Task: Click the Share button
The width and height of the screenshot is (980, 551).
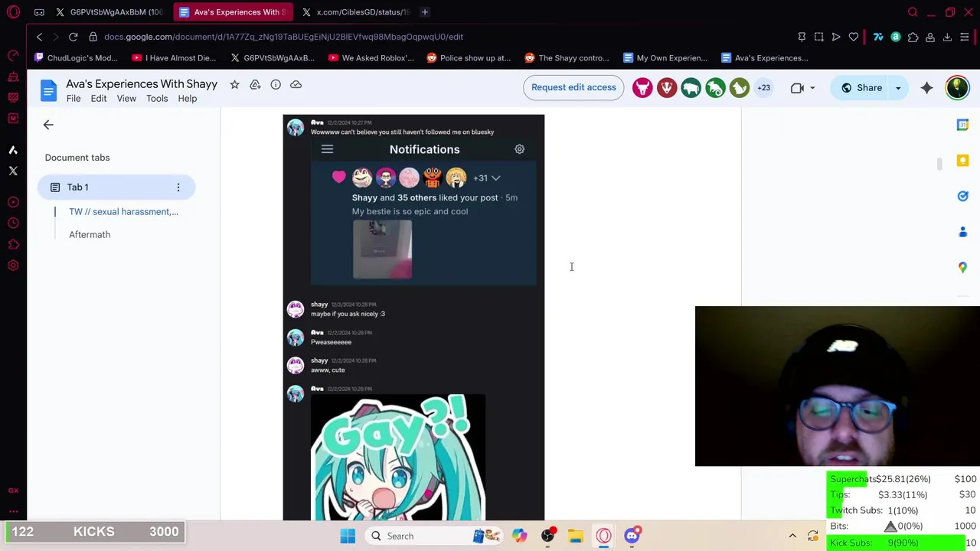Action: pos(862,87)
